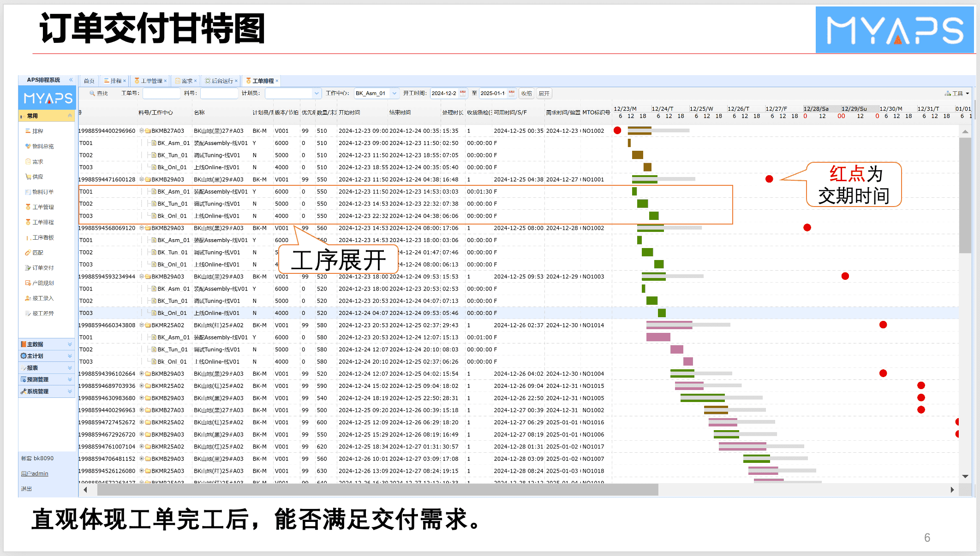Open the 工作中心 BK_Asm_01 dropdown
This screenshot has width=980, height=556.
394,93
